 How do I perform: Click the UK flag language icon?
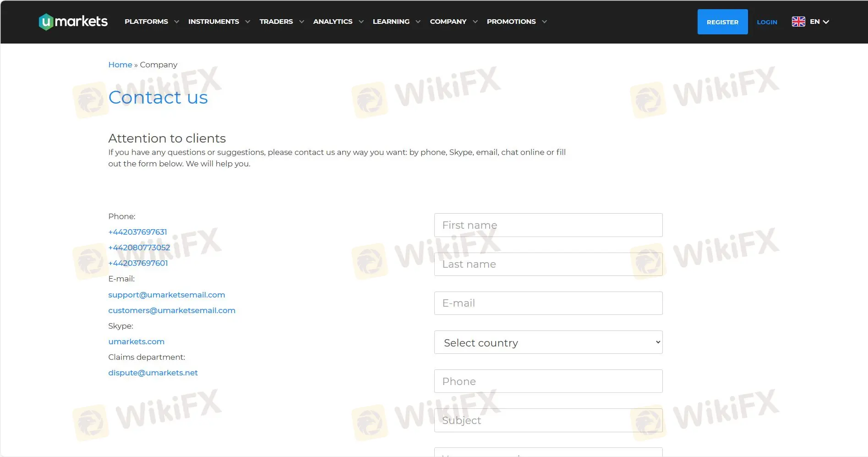(x=798, y=22)
